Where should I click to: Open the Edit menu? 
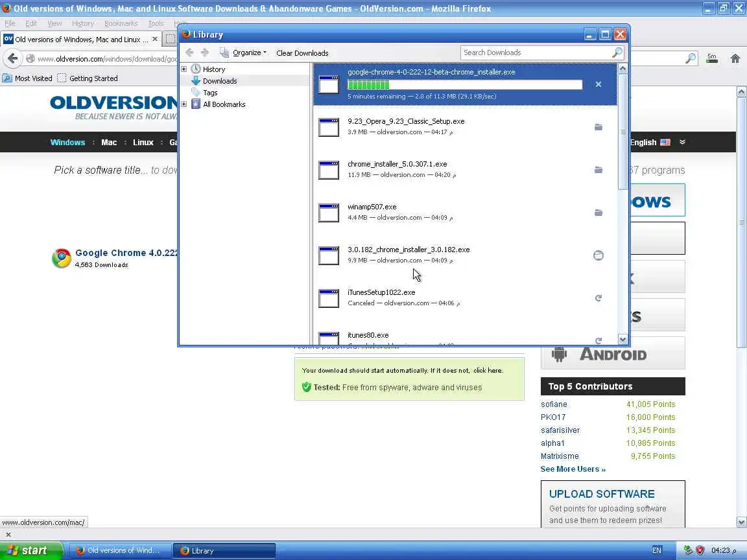point(31,23)
